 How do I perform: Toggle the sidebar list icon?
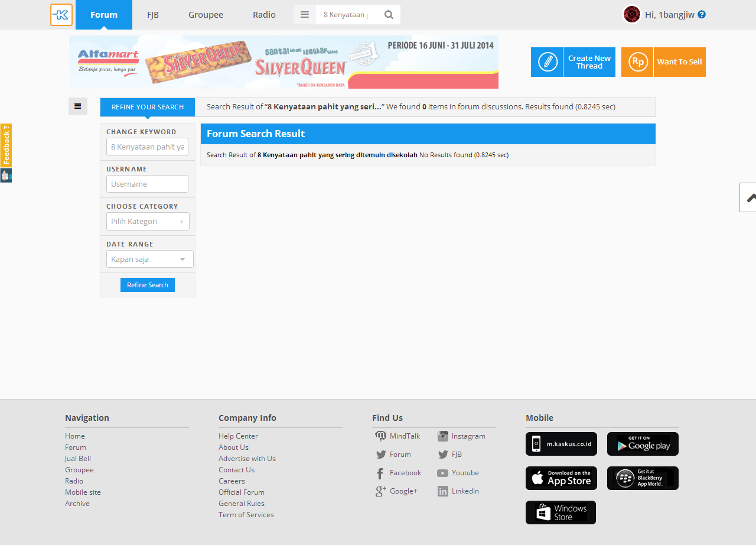78,106
